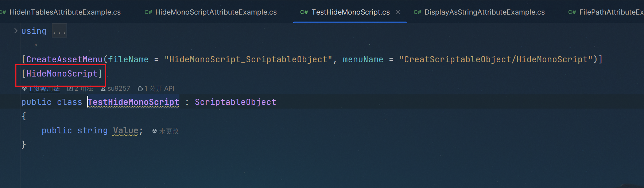The height and width of the screenshot is (188, 644).
Task: Click the HideMonoScript attribute text
Action: pyautogui.click(x=62, y=74)
